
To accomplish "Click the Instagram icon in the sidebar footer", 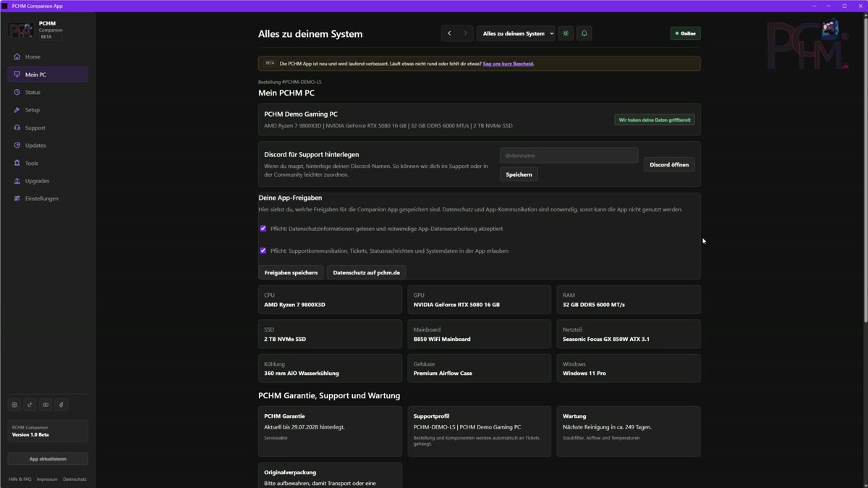I will pos(14,405).
